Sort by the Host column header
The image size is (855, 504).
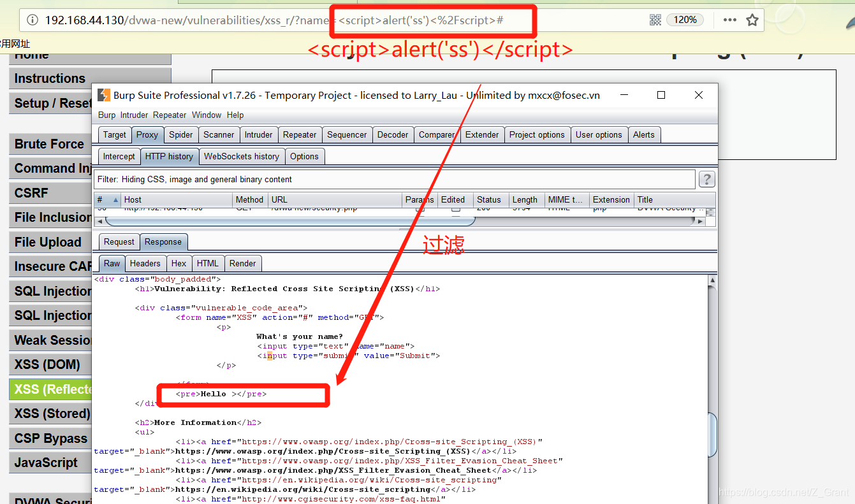tap(177, 199)
